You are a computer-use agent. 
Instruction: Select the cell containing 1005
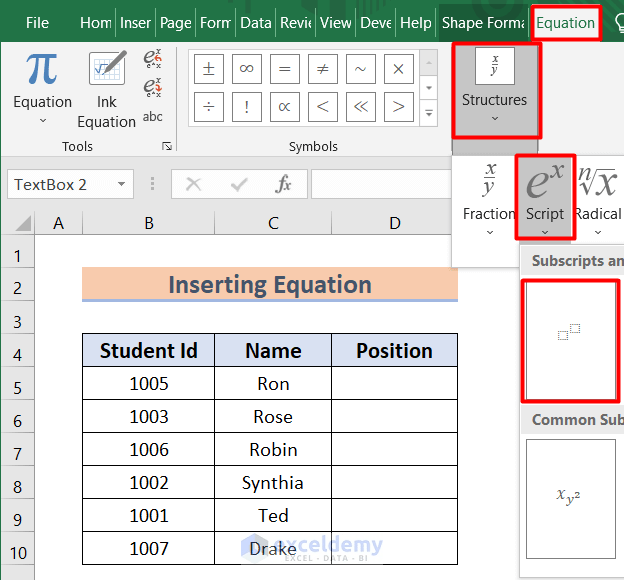[x=148, y=383]
